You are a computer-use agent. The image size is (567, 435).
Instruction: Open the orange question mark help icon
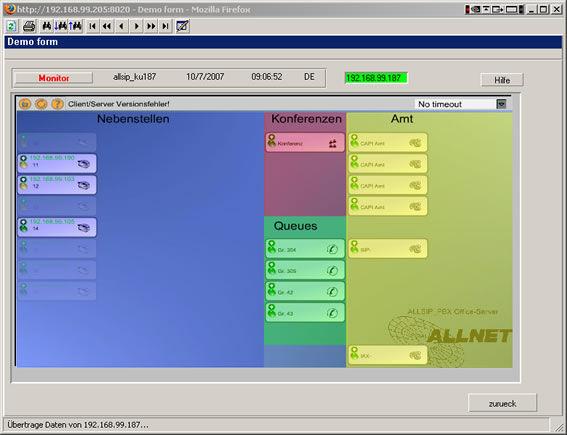coord(57,104)
